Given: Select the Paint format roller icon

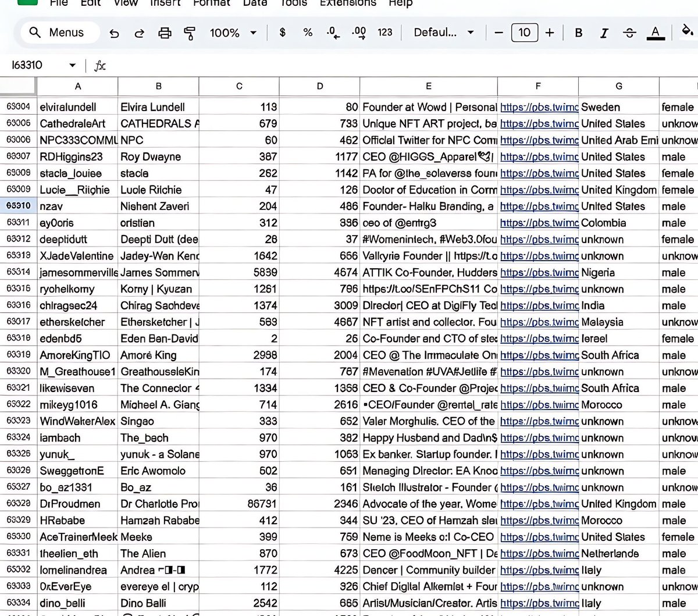Looking at the screenshot, I should [189, 33].
